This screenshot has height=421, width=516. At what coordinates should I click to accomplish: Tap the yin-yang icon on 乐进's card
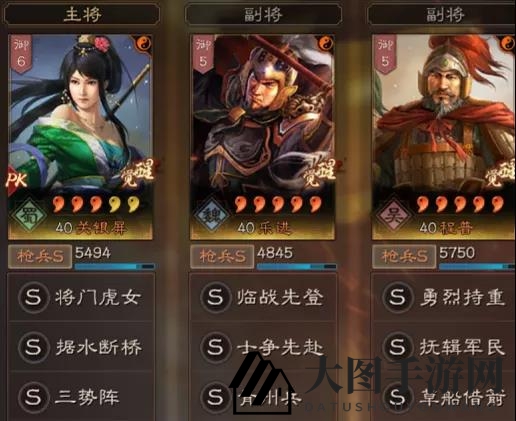pos(326,43)
